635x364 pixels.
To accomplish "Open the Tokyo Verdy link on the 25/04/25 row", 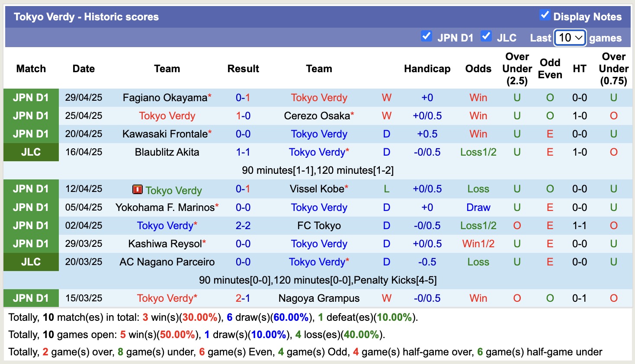I will 167,116.
